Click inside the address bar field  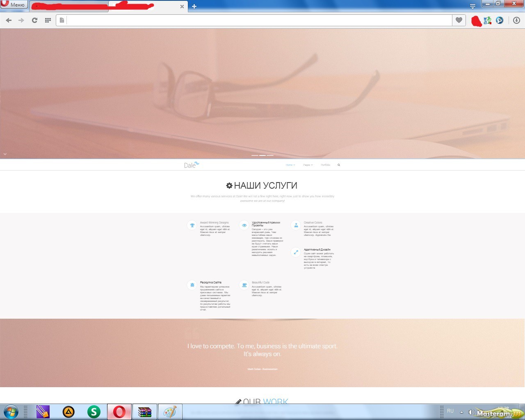[258, 20]
